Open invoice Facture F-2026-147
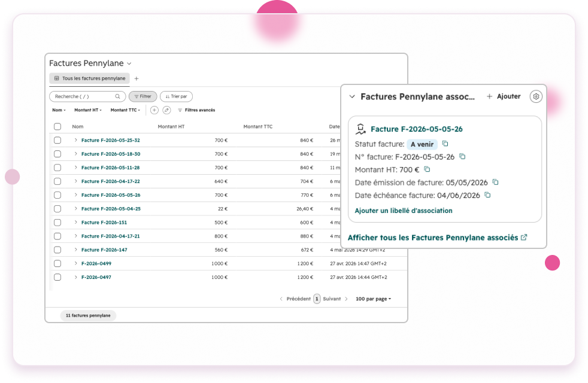588x383 pixels. (104, 250)
